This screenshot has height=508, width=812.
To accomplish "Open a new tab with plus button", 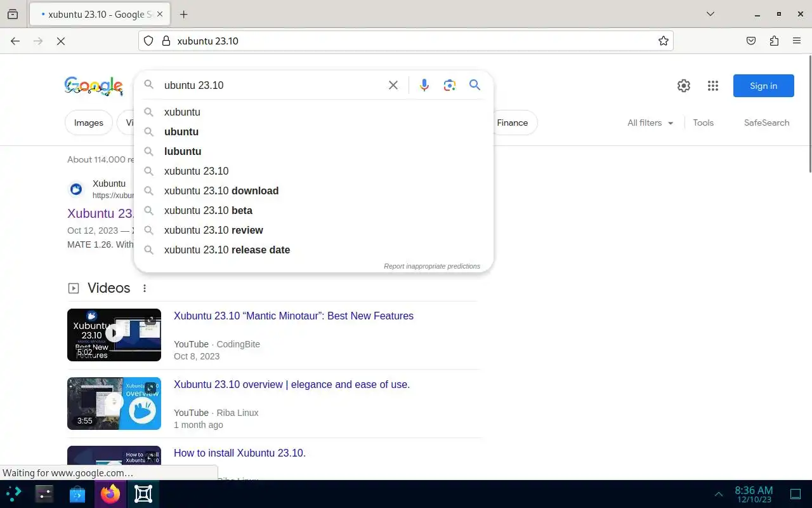I will [183, 14].
